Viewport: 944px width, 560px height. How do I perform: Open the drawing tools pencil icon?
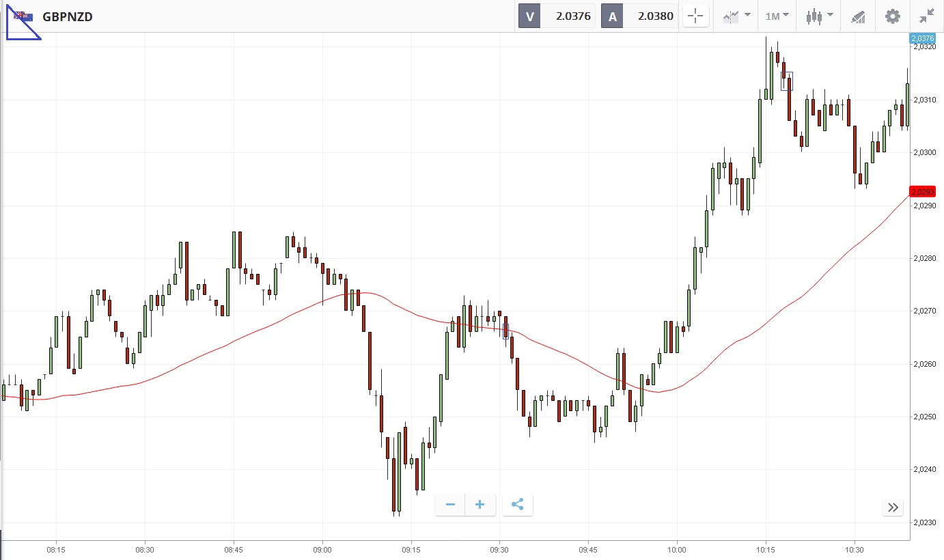858,16
